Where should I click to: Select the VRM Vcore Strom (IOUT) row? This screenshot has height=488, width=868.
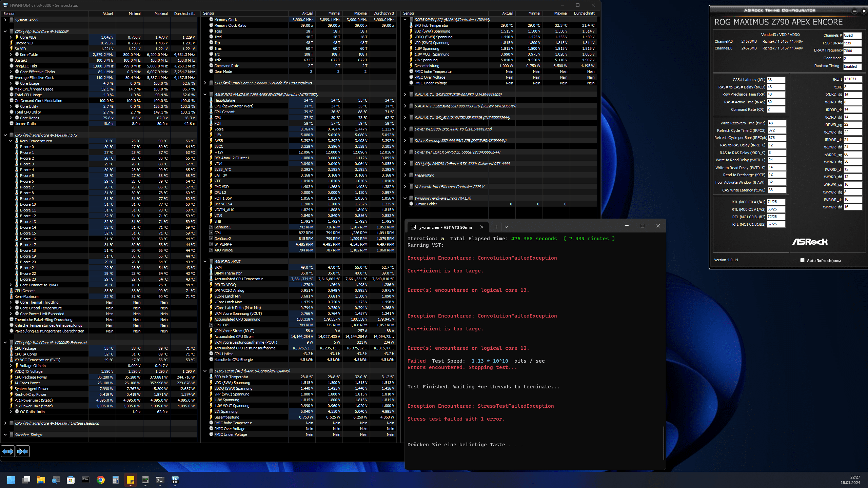coord(298,331)
